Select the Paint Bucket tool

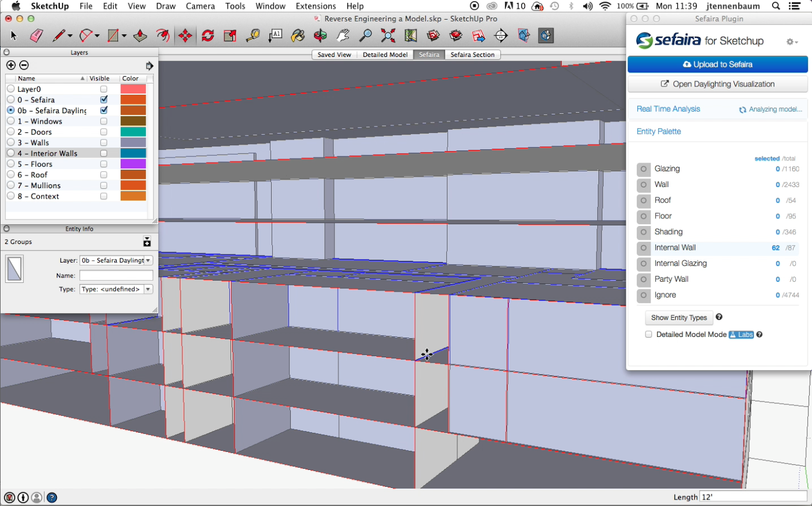coord(298,36)
